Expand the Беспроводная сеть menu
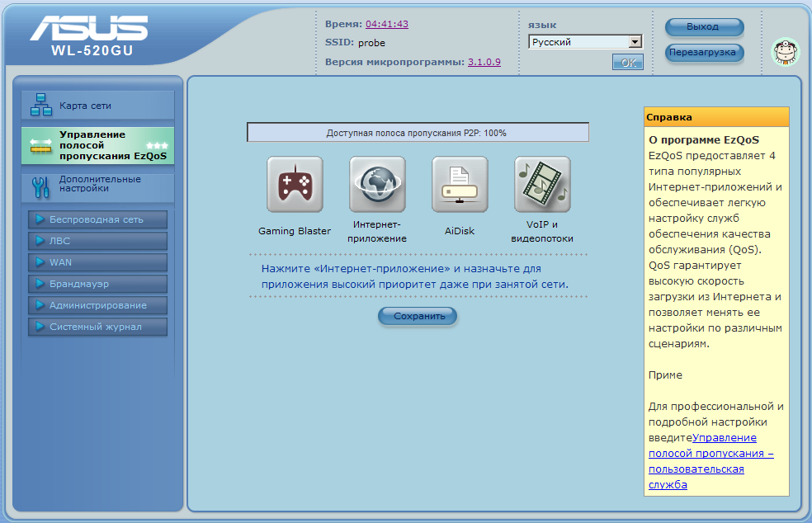 (98, 219)
